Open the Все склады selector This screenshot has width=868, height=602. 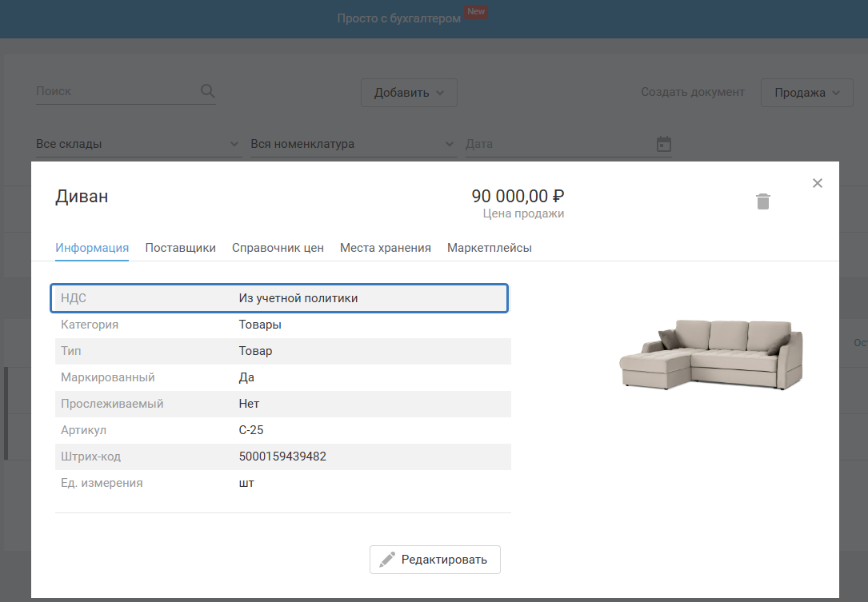click(x=138, y=144)
